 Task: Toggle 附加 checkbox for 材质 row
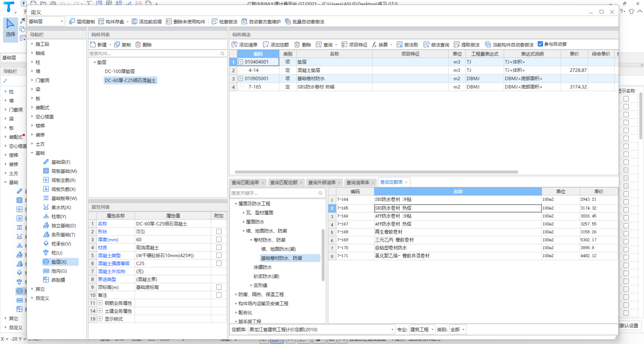point(219,247)
